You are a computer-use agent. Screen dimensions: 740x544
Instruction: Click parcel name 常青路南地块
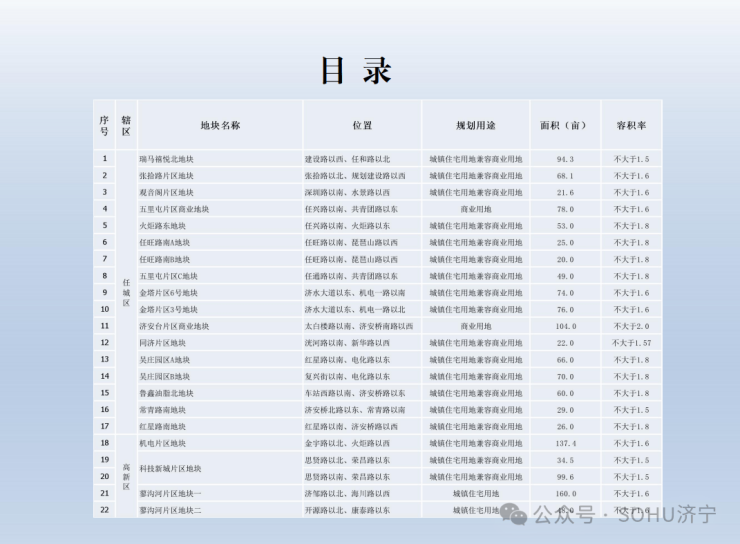162,410
